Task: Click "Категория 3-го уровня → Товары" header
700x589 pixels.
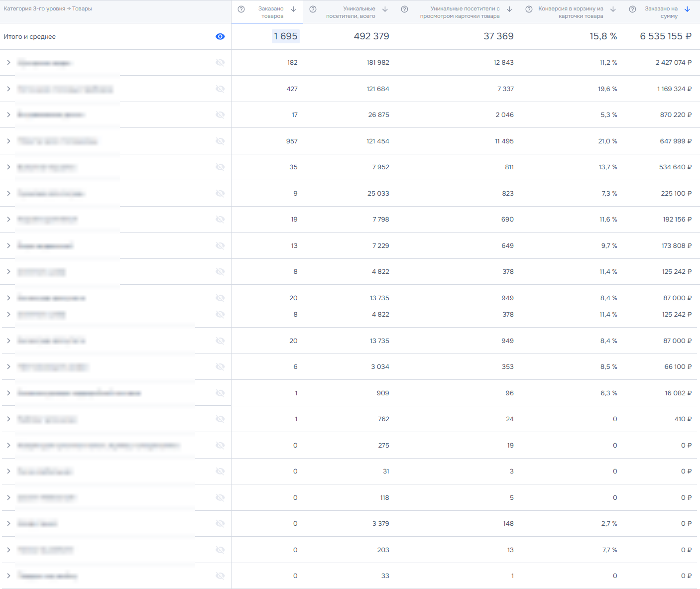Action: tap(48, 9)
